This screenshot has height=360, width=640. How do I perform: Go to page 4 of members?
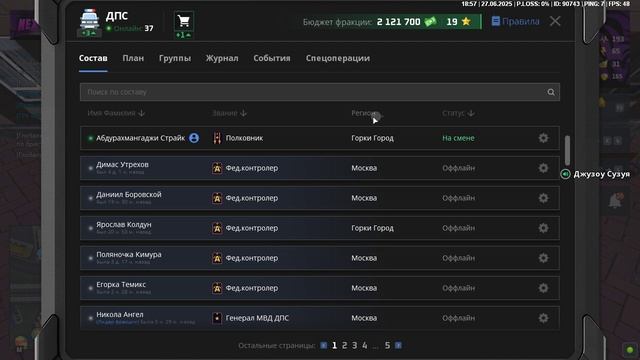(x=365, y=346)
